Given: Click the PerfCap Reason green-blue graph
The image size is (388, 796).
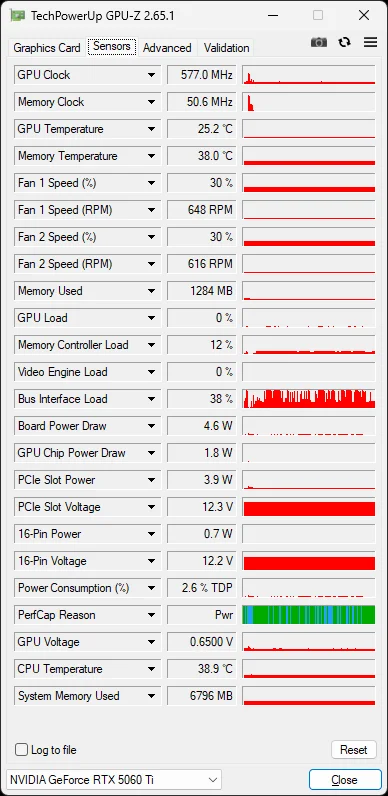Looking at the screenshot, I should coord(309,615).
